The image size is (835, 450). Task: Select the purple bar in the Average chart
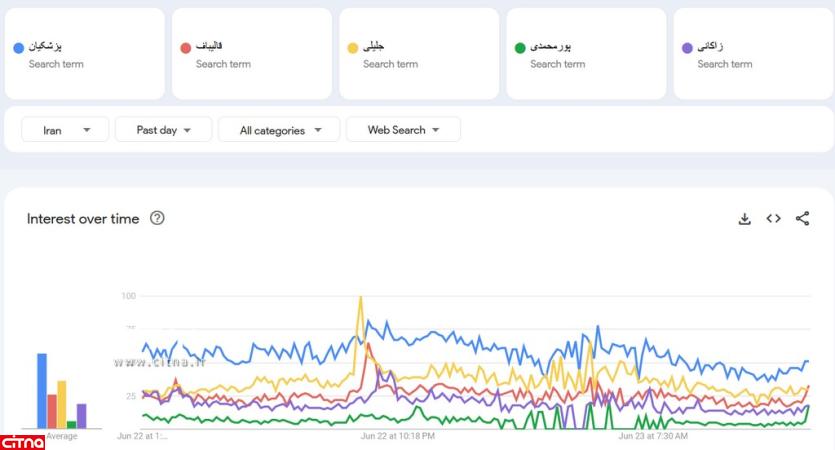[x=82, y=416]
